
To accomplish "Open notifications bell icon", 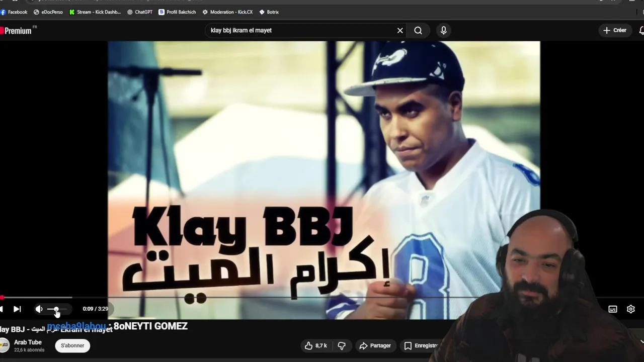I will tap(641, 31).
